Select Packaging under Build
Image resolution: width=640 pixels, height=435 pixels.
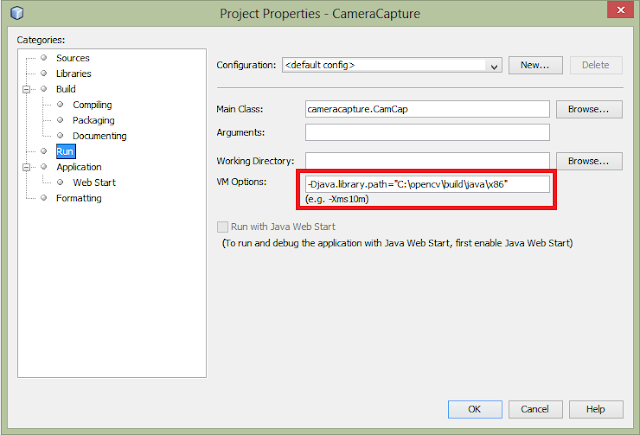(x=93, y=120)
